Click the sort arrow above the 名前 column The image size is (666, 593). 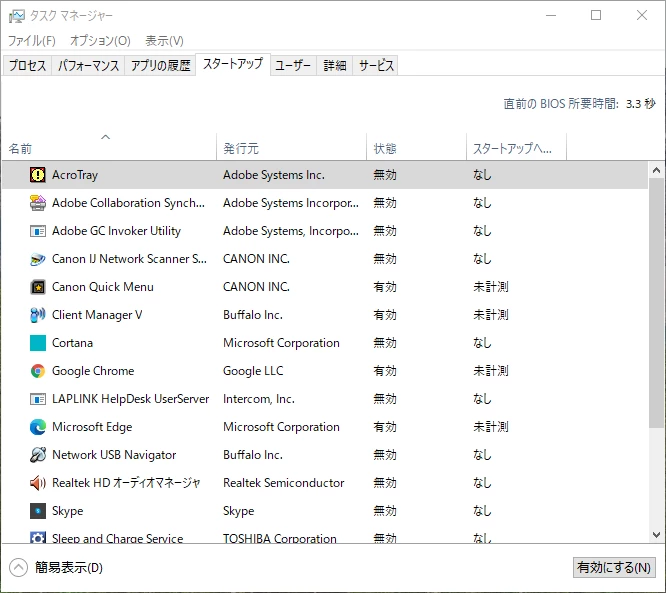(x=105, y=137)
